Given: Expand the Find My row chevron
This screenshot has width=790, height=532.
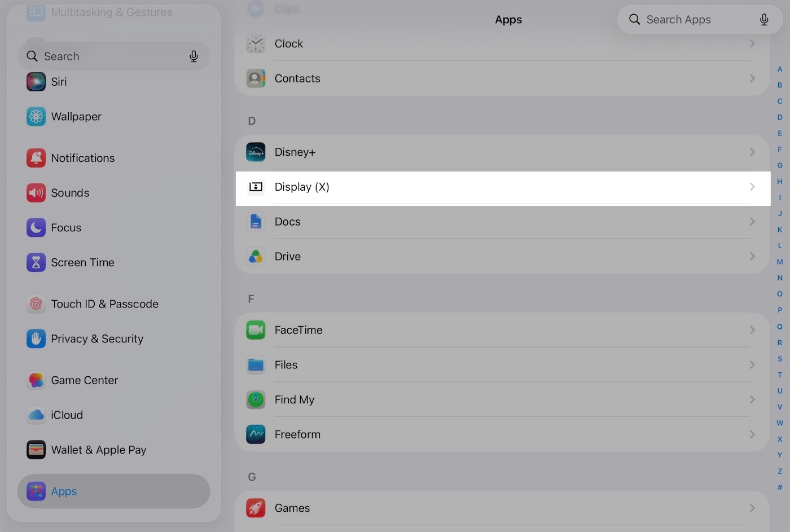Looking at the screenshot, I should pos(752,400).
